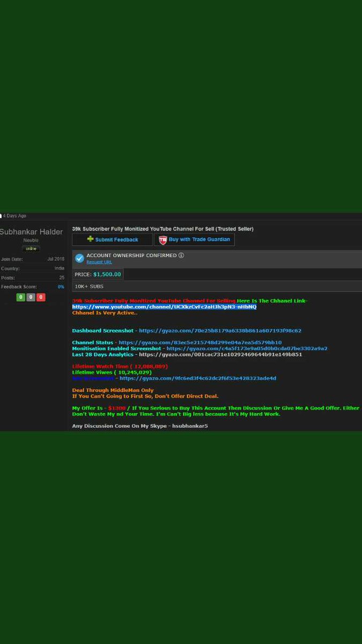Click 'Don't Offer Direct Deal' line
The image size is (362, 644).
point(145,396)
